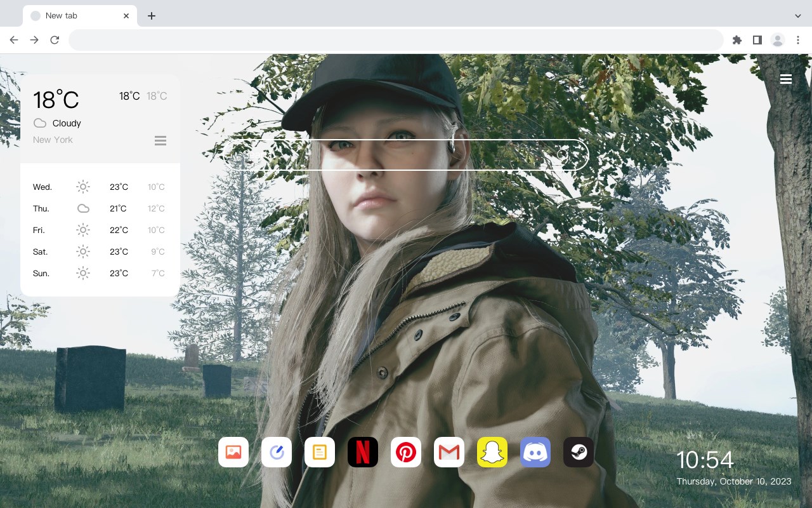This screenshot has height=508, width=812.
Task: Open the Chrome extensions puzzle icon
Action: click(x=737, y=40)
